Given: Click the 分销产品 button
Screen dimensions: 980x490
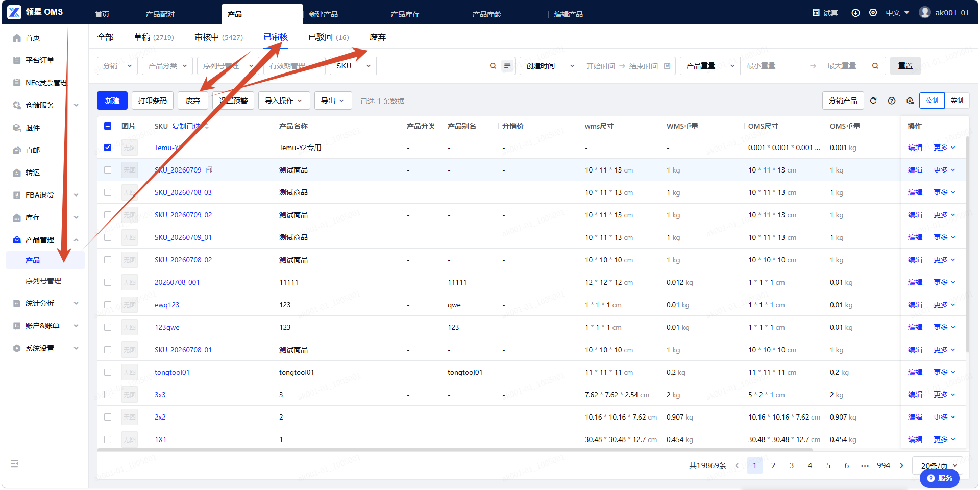Looking at the screenshot, I should [843, 101].
